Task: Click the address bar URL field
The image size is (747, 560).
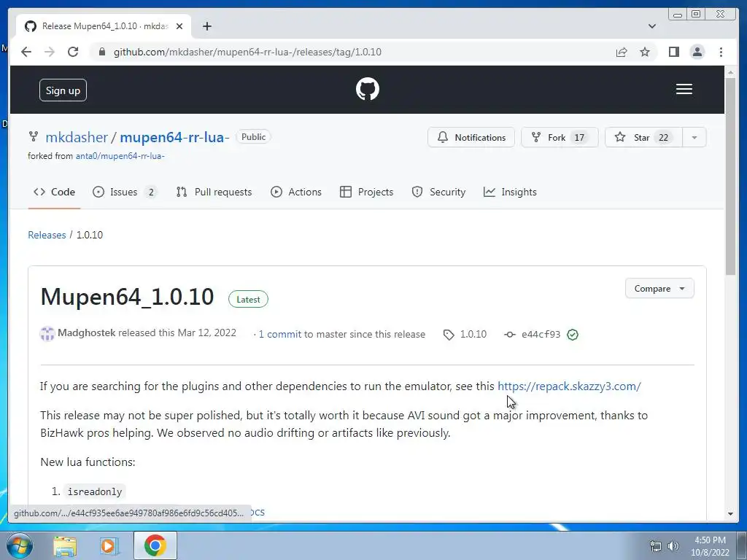Action: 352,52
